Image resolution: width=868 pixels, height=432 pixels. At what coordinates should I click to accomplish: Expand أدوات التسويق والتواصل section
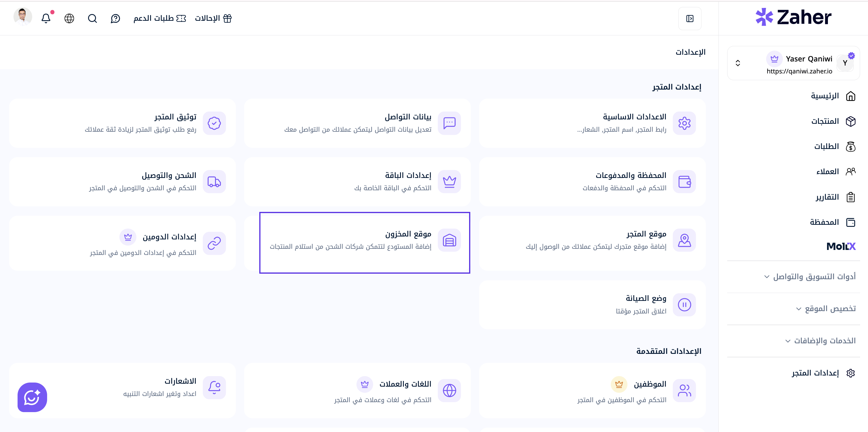tap(810, 277)
